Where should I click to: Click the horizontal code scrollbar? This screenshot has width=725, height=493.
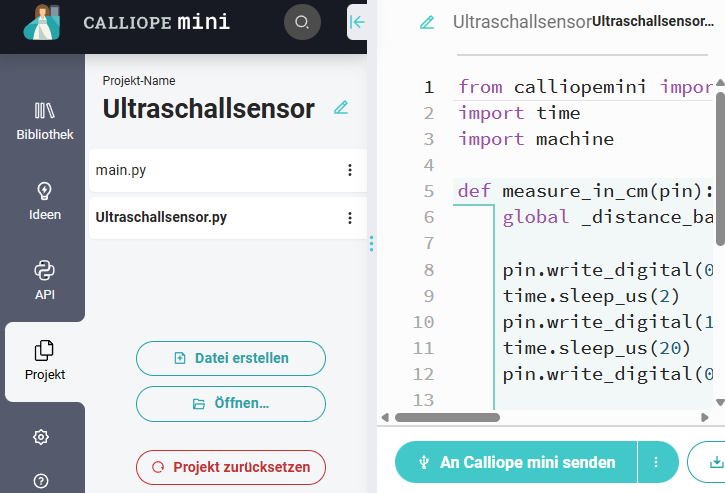tap(447, 417)
